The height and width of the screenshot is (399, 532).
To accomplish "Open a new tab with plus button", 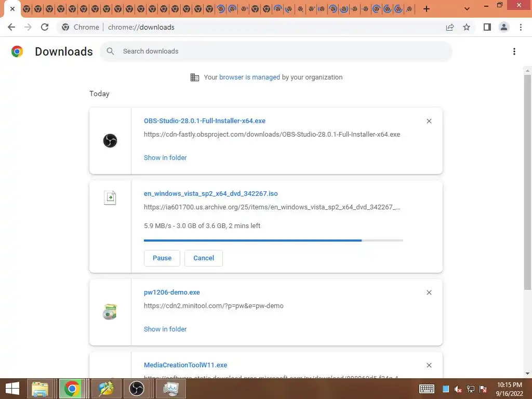I will pyautogui.click(x=427, y=9).
